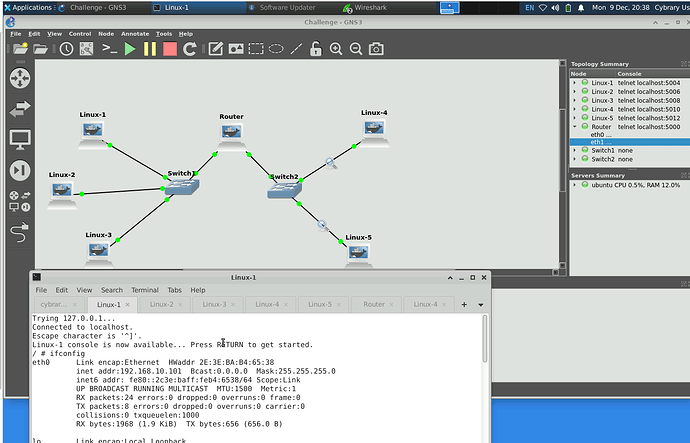Start all nodes with the green play icon
Viewport: 690px width, 443px height.
[130, 48]
